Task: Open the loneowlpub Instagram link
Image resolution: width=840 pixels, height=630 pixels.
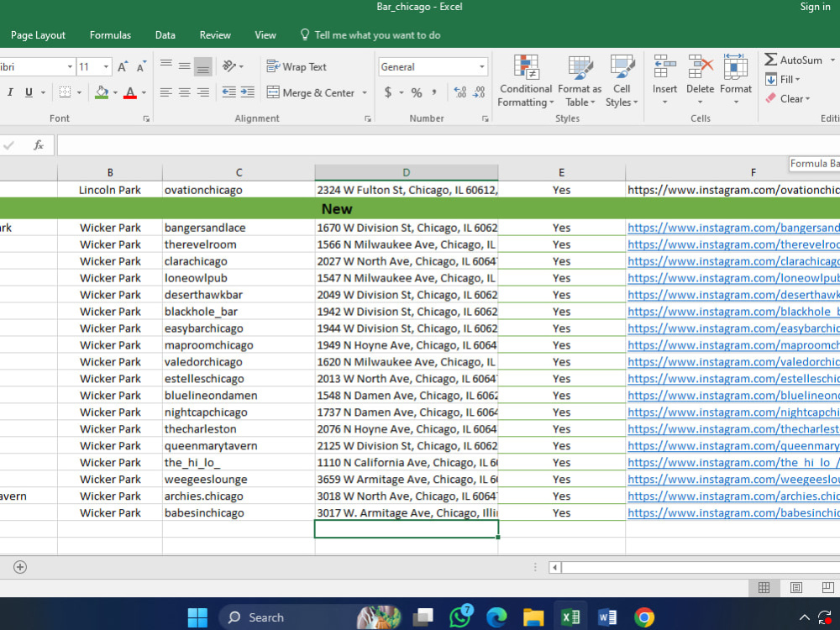Action: coord(733,278)
